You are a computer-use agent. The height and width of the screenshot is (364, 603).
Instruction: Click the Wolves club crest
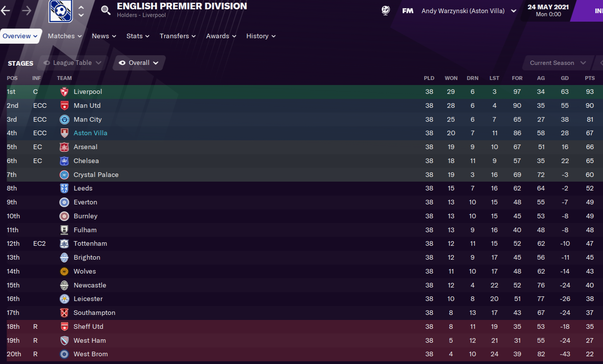[64, 272]
